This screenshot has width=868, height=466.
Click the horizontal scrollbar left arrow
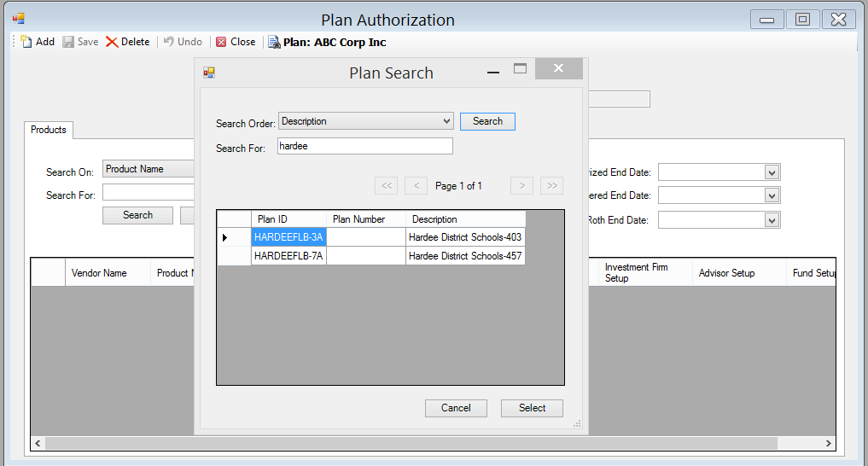[x=38, y=443]
